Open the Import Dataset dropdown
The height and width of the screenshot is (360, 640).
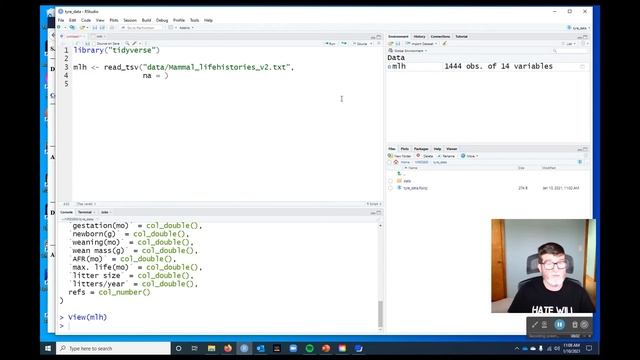tap(422, 43)
